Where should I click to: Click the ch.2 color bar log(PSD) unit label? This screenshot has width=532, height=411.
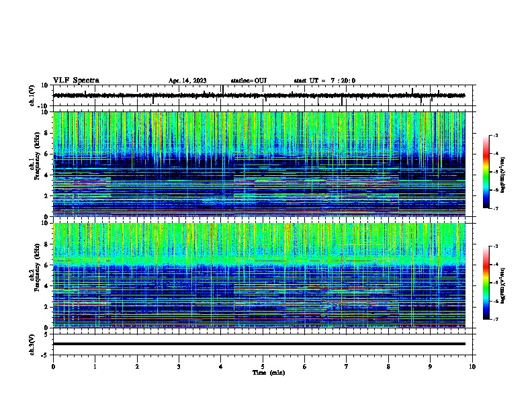tap(503, 285)
